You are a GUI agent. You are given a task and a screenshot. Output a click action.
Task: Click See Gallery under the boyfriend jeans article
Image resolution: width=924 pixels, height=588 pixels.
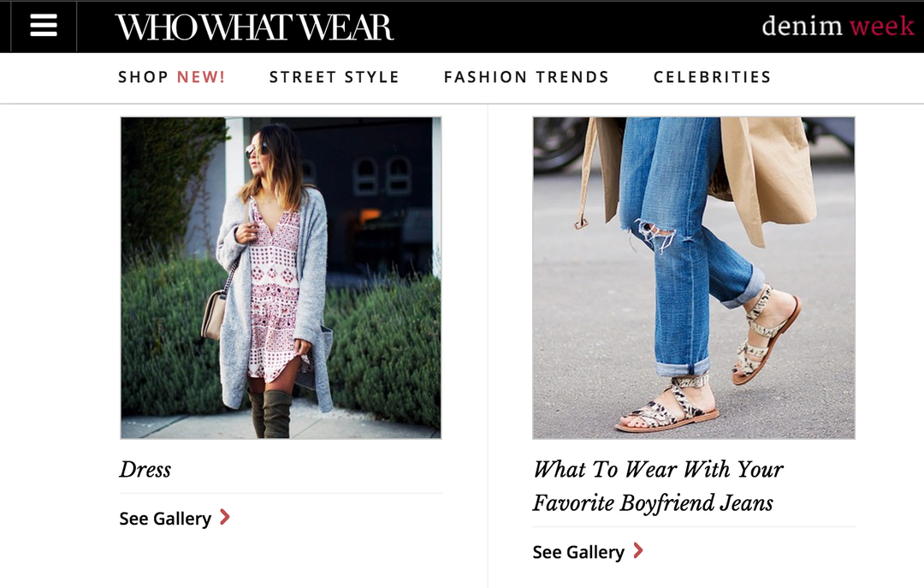(578, 552)
